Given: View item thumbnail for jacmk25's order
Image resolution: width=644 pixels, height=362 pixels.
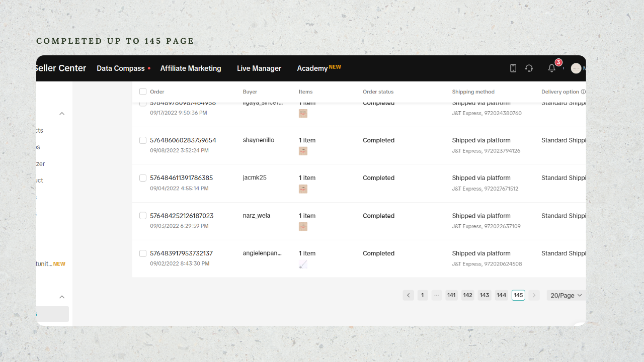Looking at the screenshot, I should click(x=303, y=189).
